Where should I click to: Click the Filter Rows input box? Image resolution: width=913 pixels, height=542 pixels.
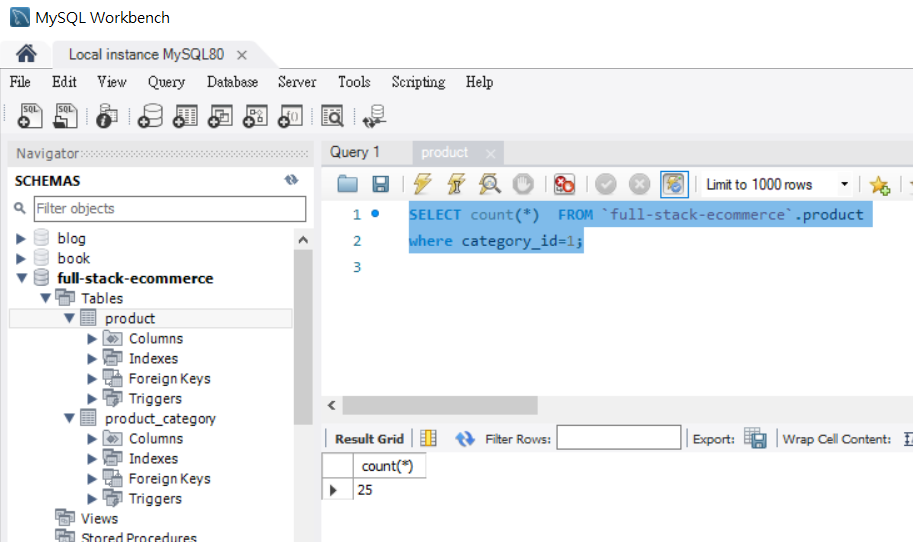(618, 438)
